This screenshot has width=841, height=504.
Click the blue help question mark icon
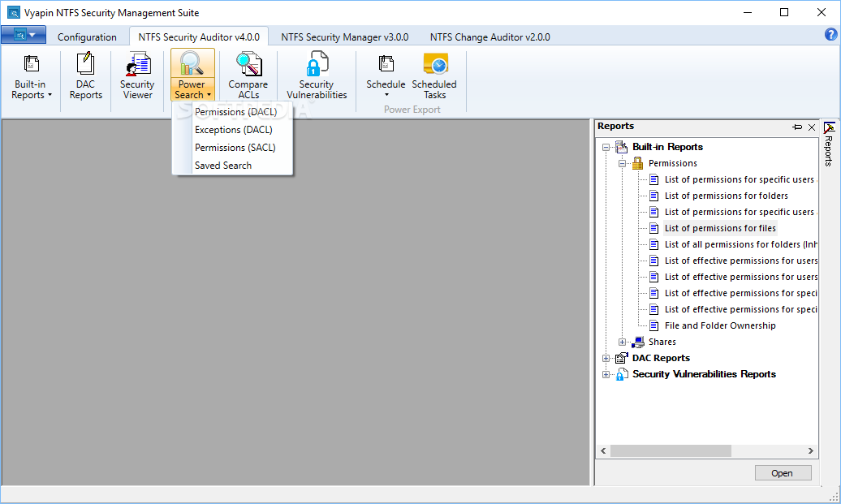coord(830,35)
